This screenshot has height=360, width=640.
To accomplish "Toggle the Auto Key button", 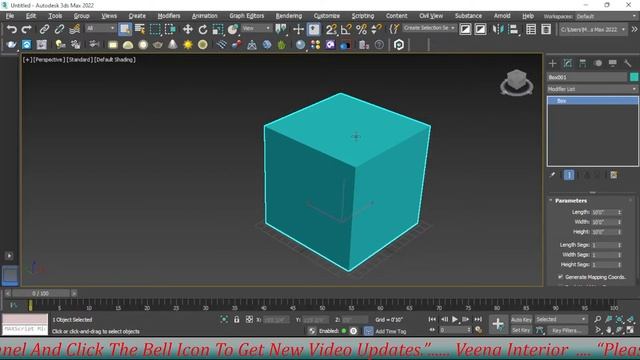I will click(x=521, y=320).
